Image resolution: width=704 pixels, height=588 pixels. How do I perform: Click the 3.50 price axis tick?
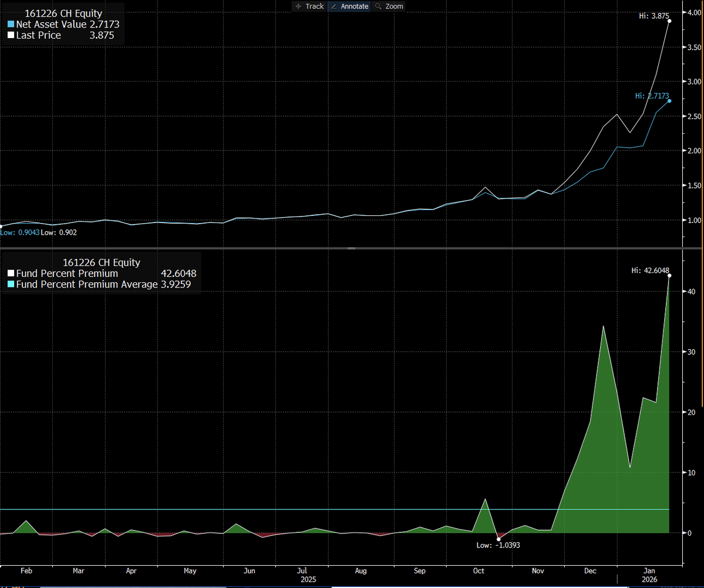coord(694,47)
